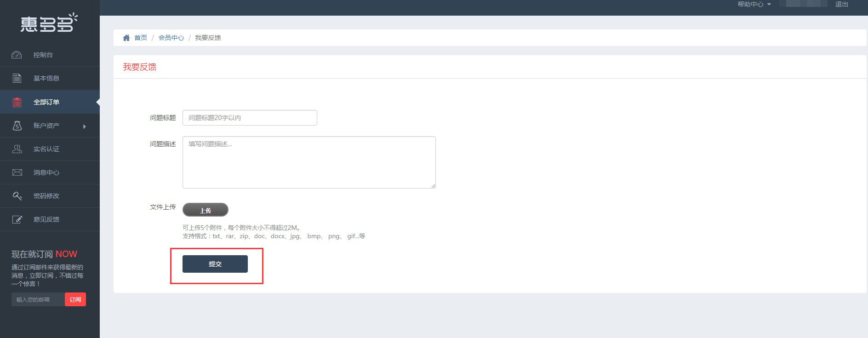Go to 首页 via the breadcrumb link

coord(141,38)
